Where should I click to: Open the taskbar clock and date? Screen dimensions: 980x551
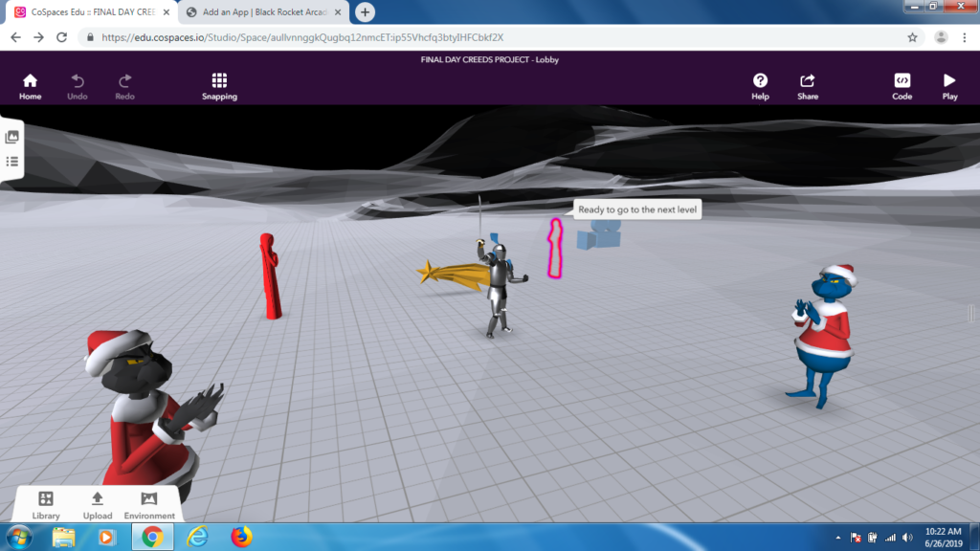pos(943,538)
